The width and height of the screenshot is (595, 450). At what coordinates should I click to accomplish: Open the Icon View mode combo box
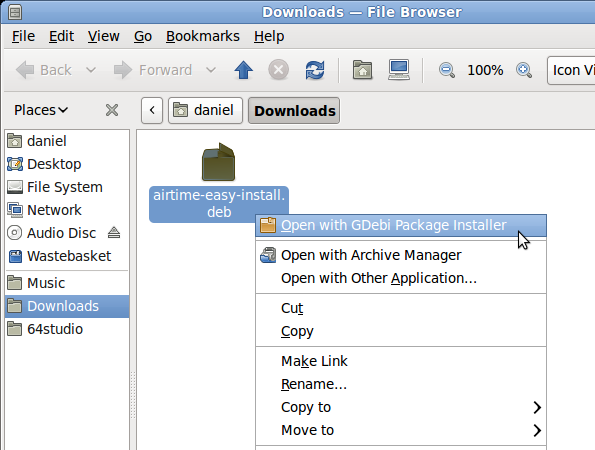(571, 70)
